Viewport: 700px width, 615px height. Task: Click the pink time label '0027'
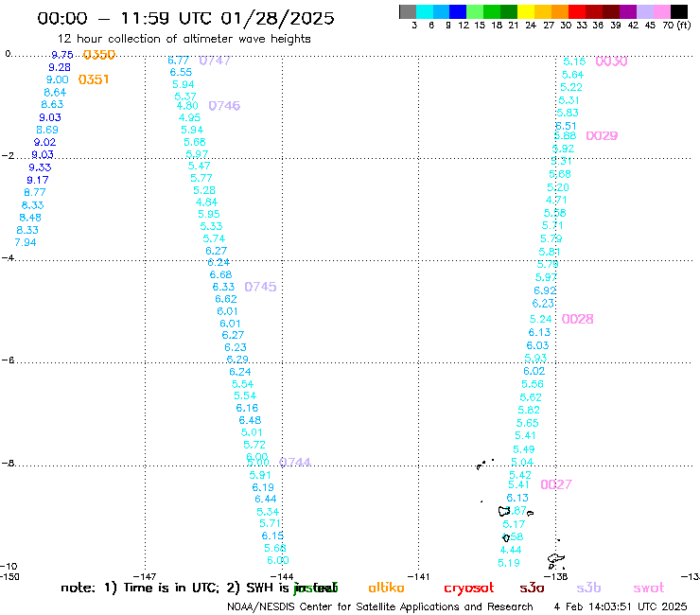(556, 484)
